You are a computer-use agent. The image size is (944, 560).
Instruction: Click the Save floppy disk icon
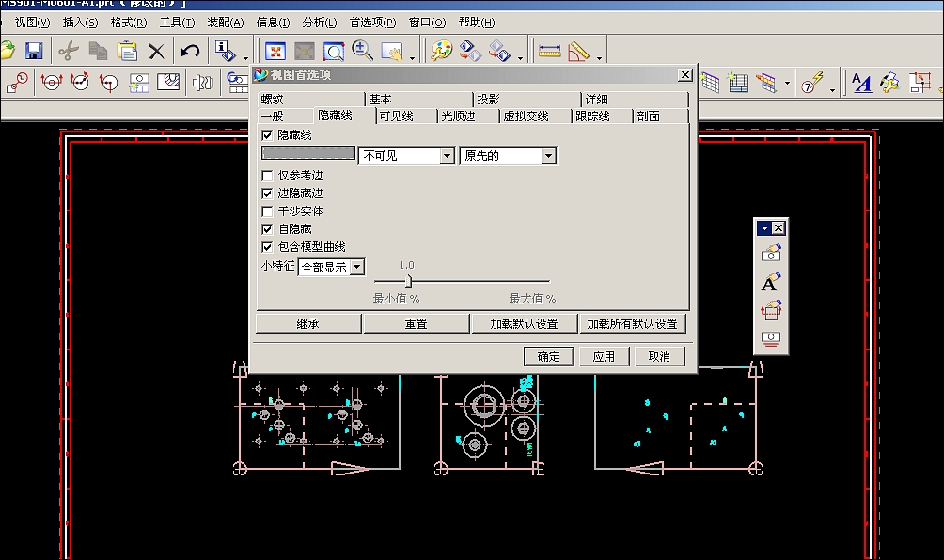[x=34, y=51]
